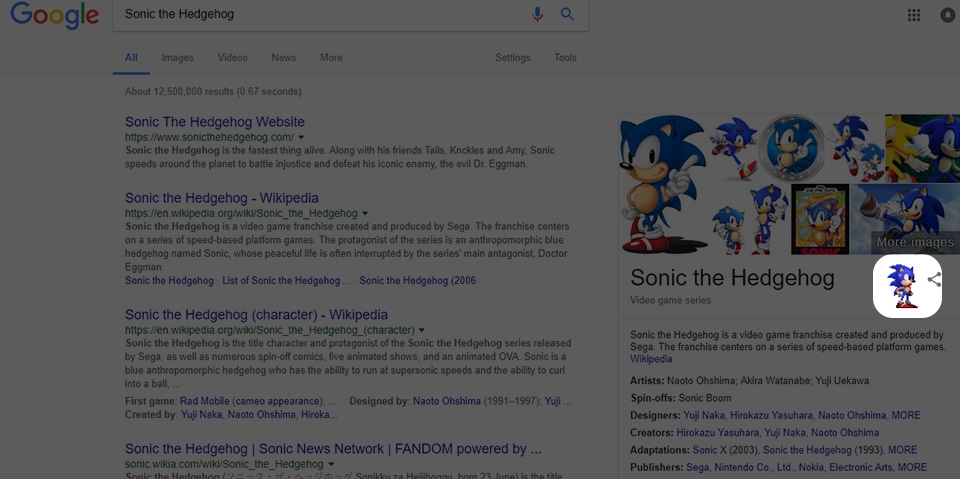
Task: Open the Google apps grid
Action: tap(913, 15)
